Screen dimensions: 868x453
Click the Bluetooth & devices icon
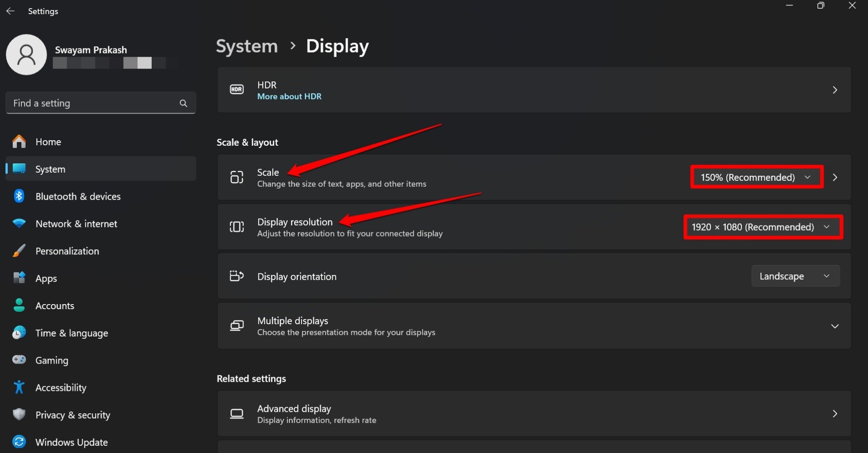19,196
